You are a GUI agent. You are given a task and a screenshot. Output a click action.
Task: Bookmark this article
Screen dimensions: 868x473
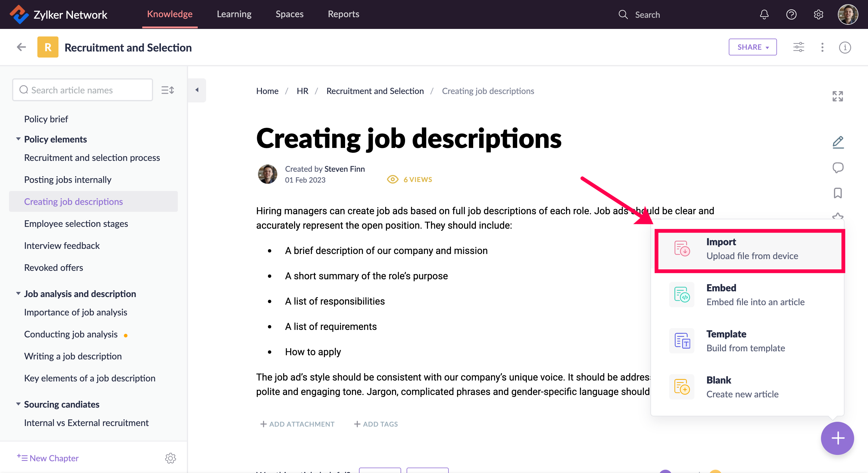click(838, 193)
